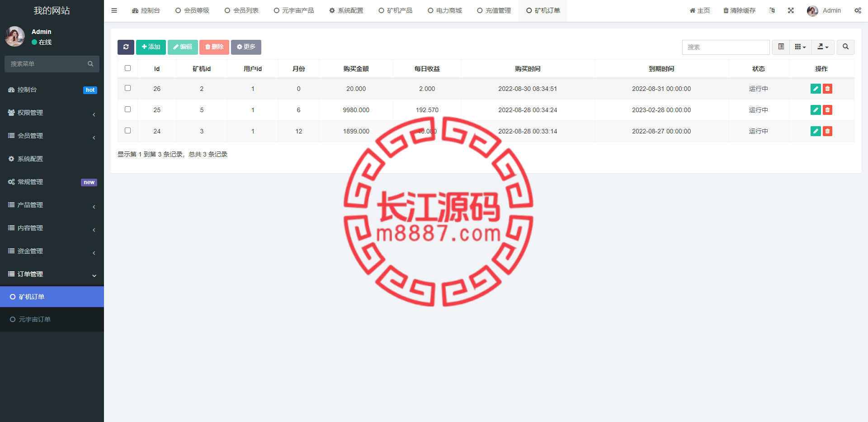Viewport: 868px width, 422px height.
Task: Open 元宇宙订单 sidebar item
Action: tap(52, 319)
